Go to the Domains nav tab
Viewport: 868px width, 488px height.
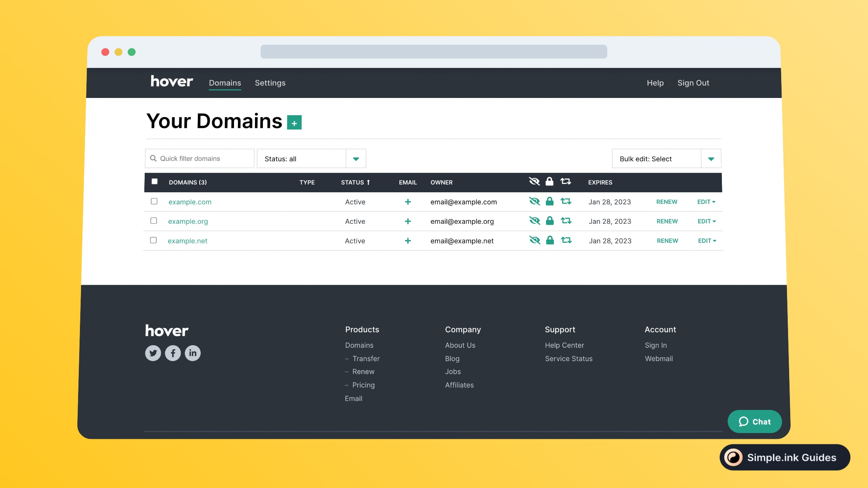225,83
